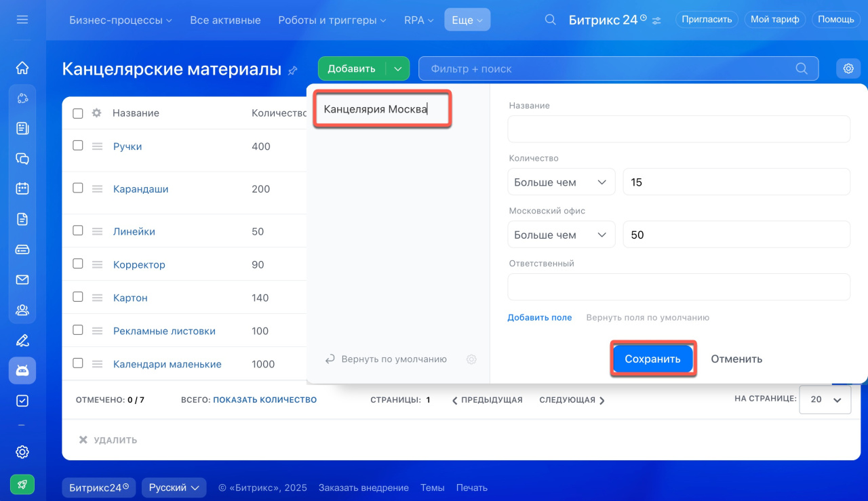The height and width of the screenshot is (501, 868).
Task: Click the Пригласить button
Action: [707, 19]
